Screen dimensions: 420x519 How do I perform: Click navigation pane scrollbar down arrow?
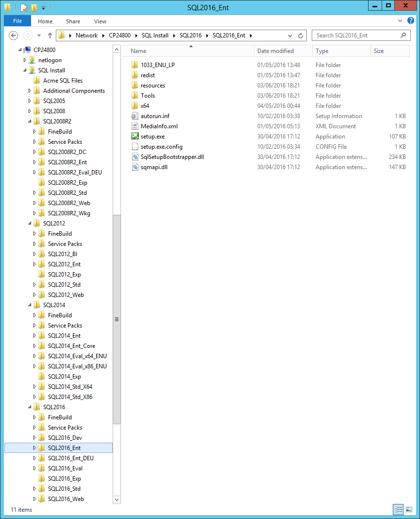pyautogui.click(x=117, y=500)
